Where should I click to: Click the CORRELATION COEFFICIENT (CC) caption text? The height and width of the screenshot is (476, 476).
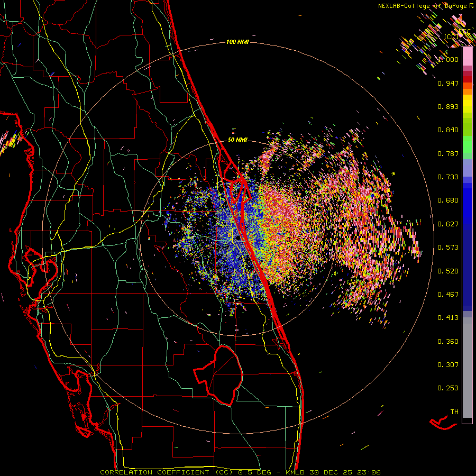(167, 472)
